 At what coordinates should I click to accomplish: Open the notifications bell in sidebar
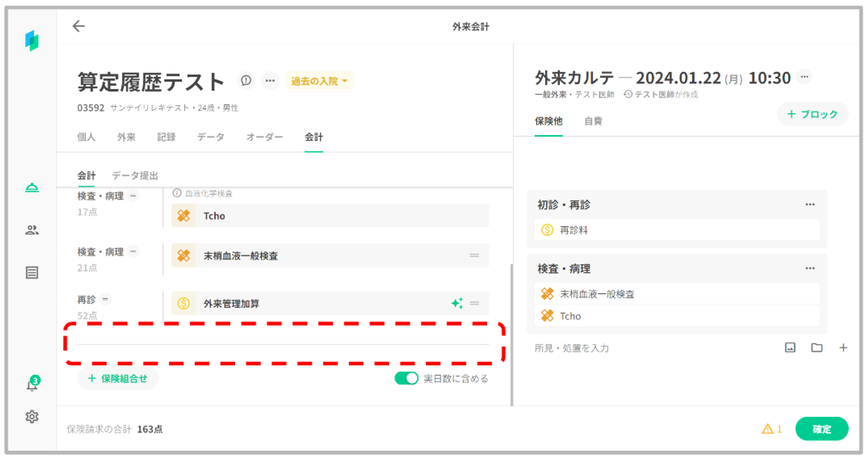[x=32, y=385]
